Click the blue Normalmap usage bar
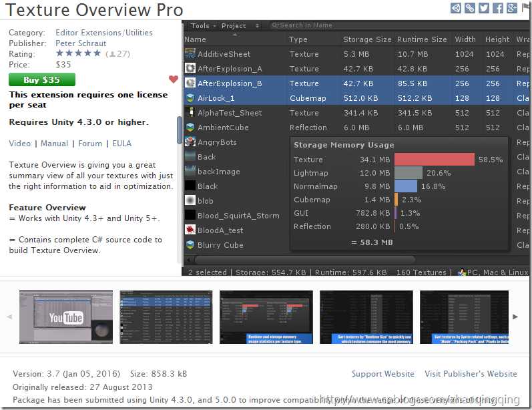532x410 pixels. point(406,186)
